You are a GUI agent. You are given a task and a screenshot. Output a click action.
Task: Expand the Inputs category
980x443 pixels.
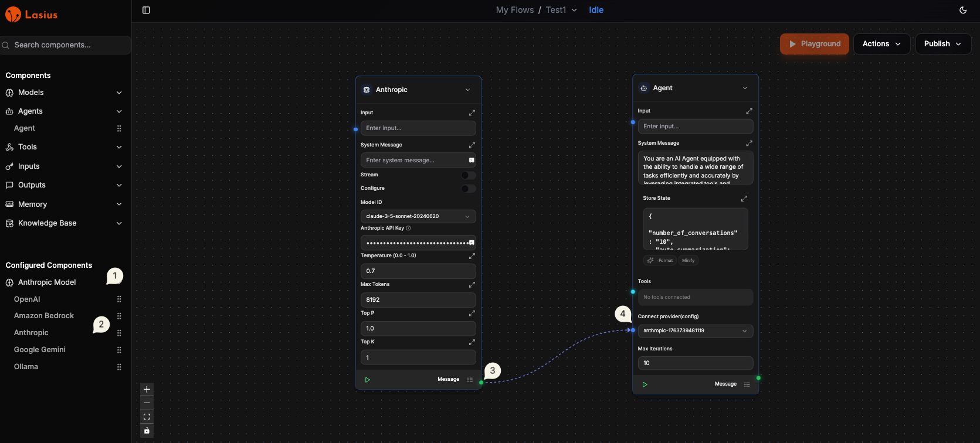(x=119, y=166)
